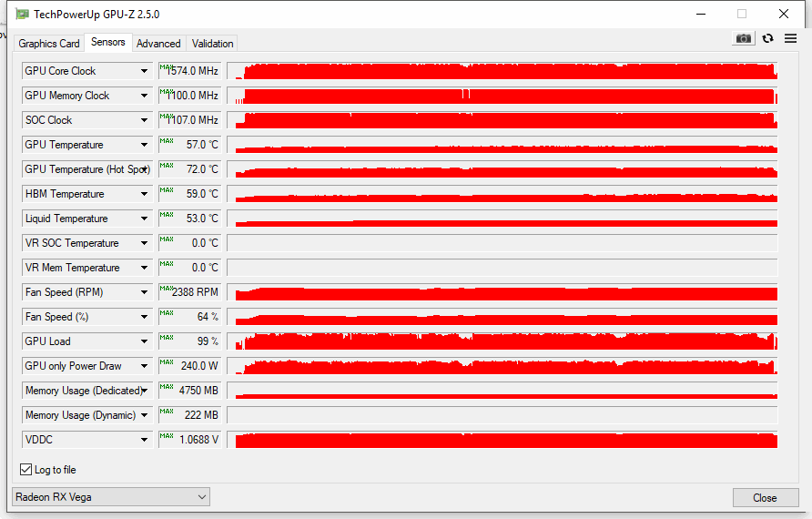Click the 53.0 °C liquid temperature value
The height and width of the screenshot is (519, 812).
(x=190, y=219)
